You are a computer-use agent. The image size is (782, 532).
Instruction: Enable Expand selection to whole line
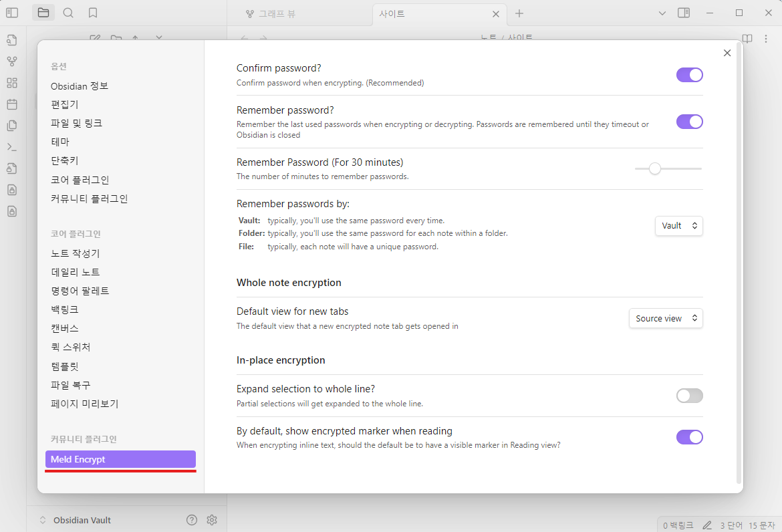point(689,396)
